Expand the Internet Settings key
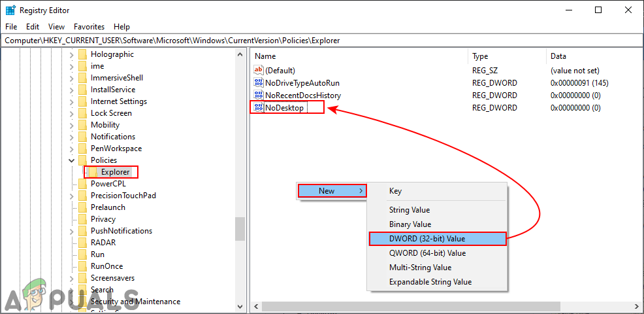The height and width of the screenshot is (314, 644). point(71,101)
